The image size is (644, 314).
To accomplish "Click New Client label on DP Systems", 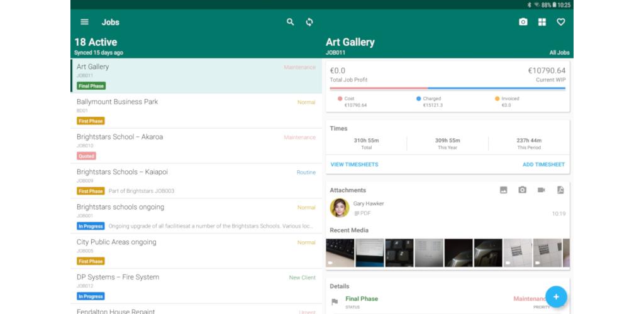I will [303, 278].
